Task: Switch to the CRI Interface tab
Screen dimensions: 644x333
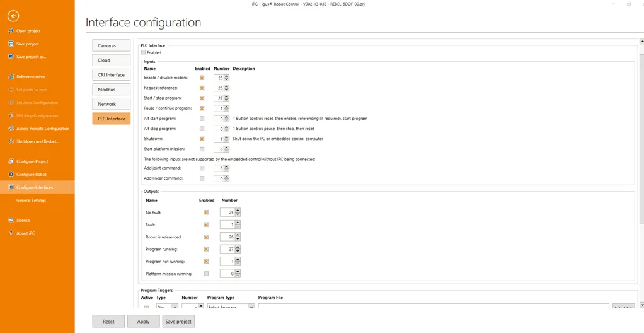Action: pyautogui.click(x=112, y=75)
